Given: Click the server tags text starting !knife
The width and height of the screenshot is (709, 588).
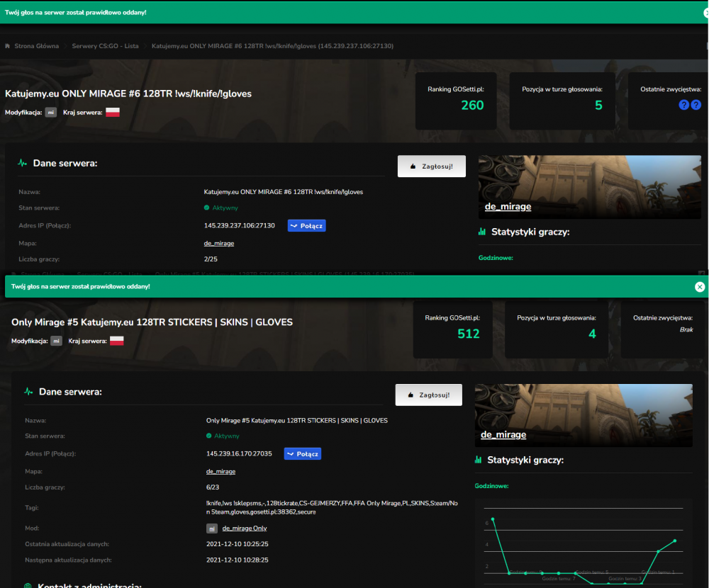Looking at the screenshot, I should click(x=332, y=507).
